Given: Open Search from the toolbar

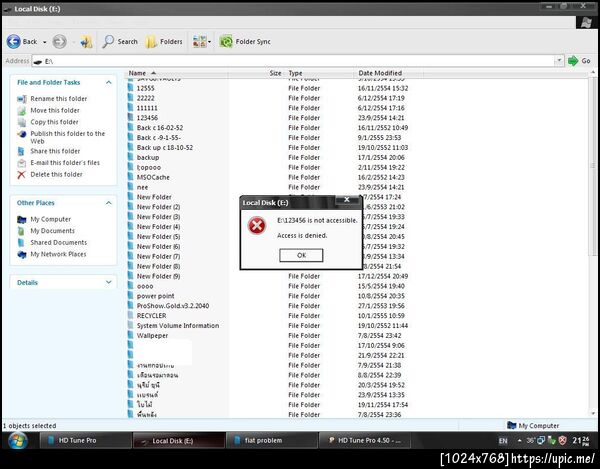Looking at the screenshot, I should click(x=120, y=41).
